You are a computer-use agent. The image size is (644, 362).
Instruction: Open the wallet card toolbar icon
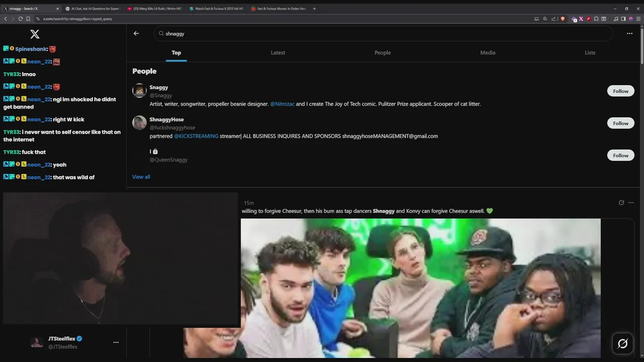603,19
